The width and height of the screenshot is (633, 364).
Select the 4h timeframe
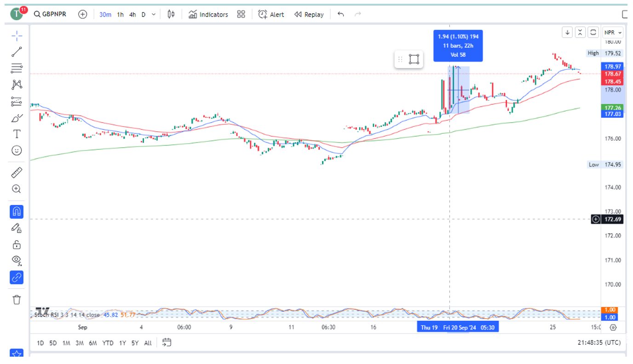click(x=132, y=14)
